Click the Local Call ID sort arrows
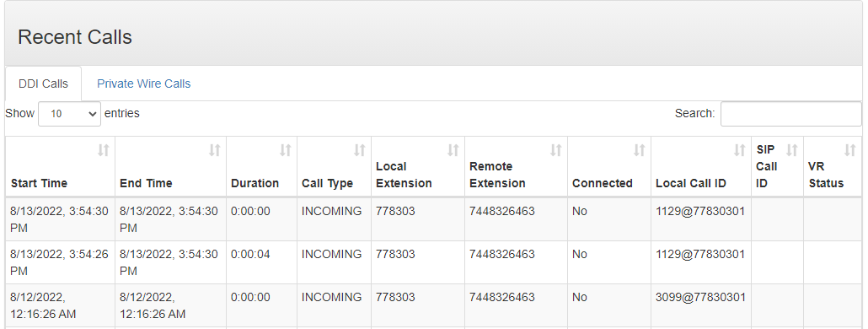 (740, 150)
